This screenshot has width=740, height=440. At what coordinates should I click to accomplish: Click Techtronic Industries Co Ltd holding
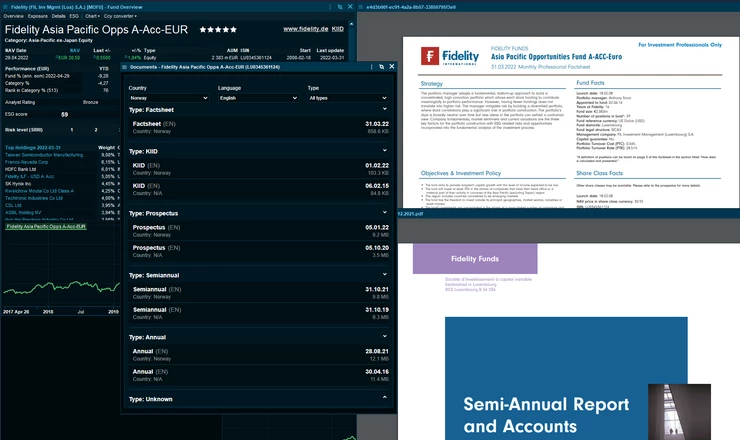pos(34,198)
